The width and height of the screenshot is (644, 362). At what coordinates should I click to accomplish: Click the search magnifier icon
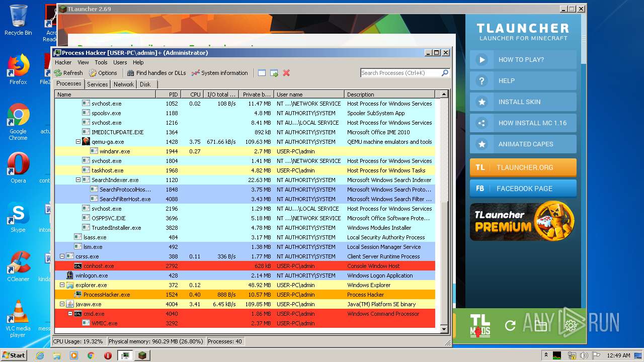click(445, 73)
